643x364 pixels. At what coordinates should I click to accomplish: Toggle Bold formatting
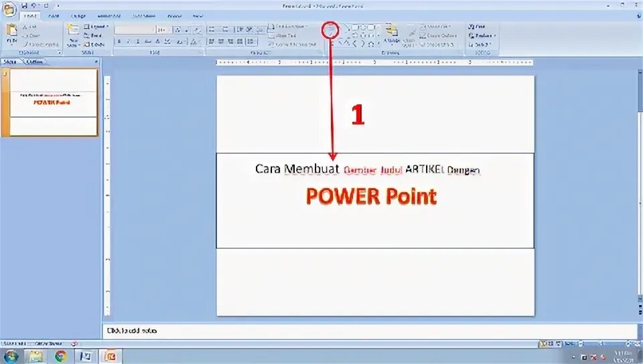tap(119, 41)
